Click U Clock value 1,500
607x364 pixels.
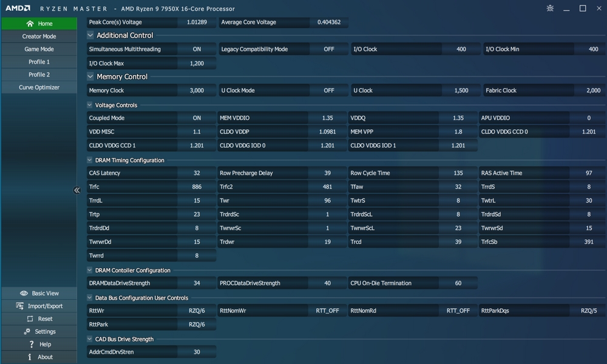[461, 90]
